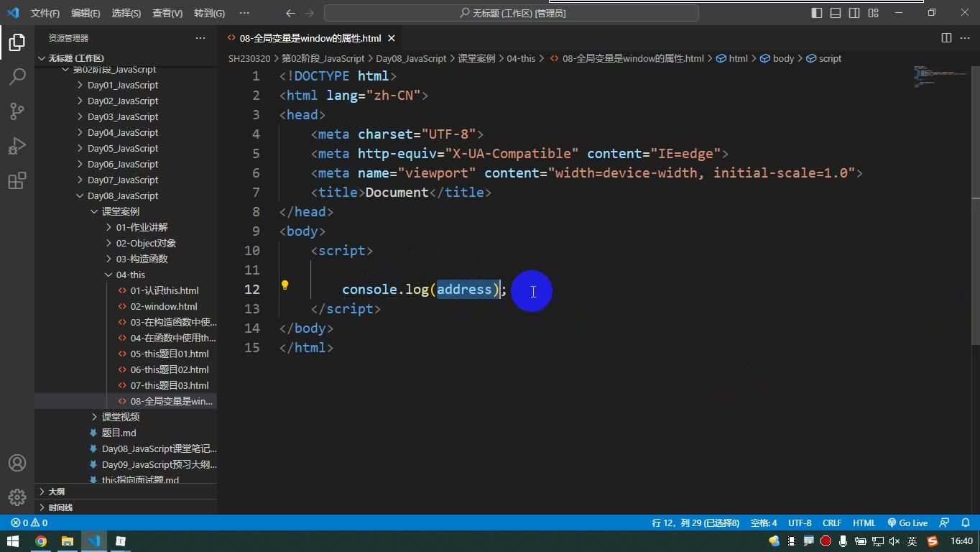
Task: Go forward using the title bar arrow
Action: pos(309,13)
